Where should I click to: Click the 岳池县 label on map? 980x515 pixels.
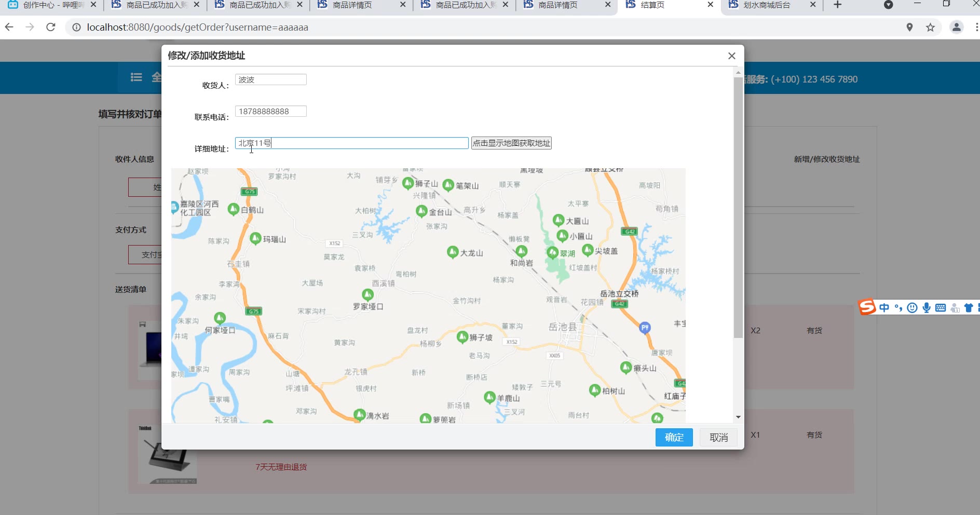point(563,327)
